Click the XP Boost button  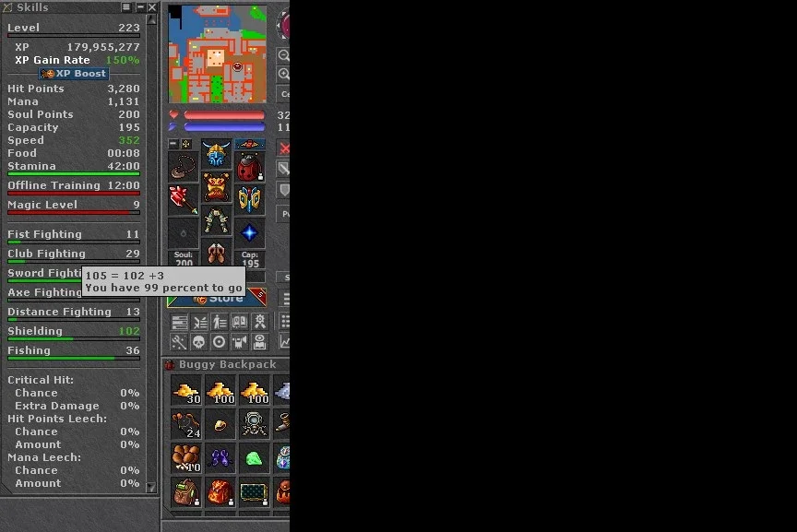tap(74, 74)
